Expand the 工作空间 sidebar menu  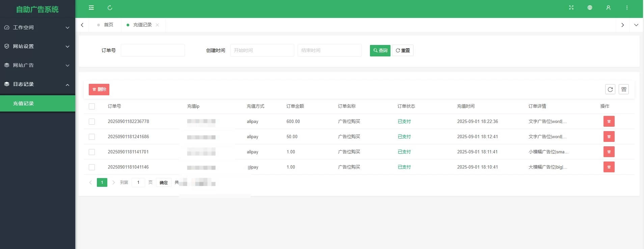coord(37,27)
